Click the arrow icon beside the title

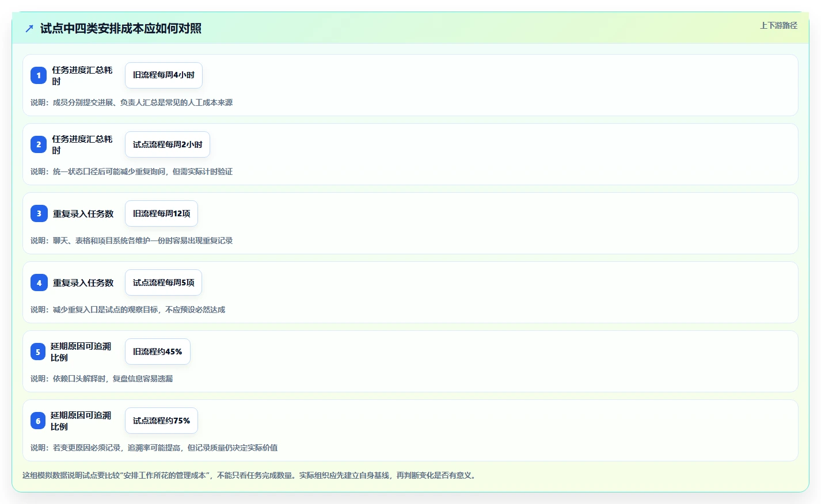29,28
